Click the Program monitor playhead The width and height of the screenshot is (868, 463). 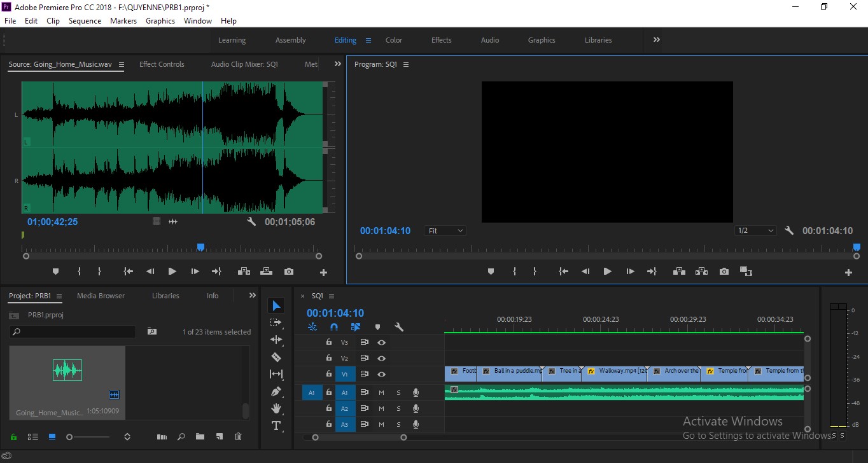tap(857, 247)
